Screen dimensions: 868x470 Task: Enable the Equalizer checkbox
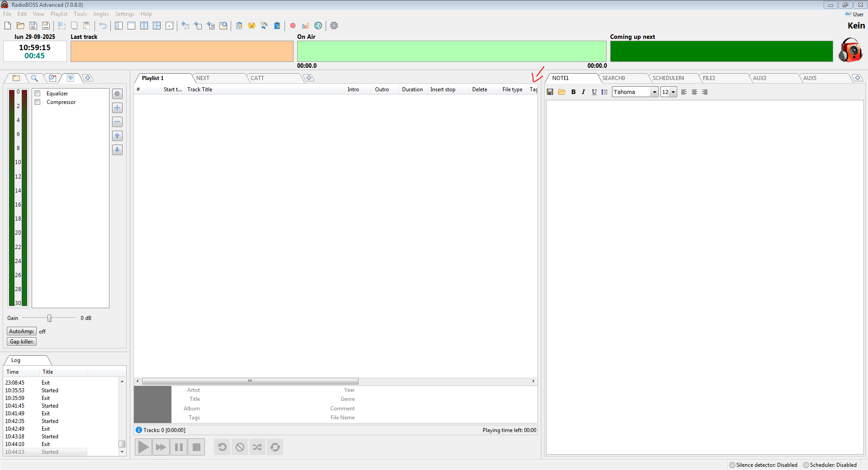click(x=38, y=94)
